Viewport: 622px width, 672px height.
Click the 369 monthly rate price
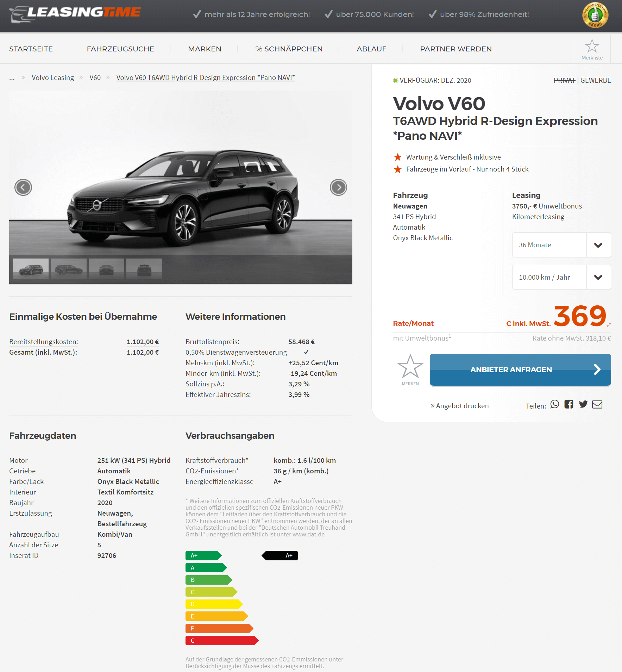click(x=580, y=316)
